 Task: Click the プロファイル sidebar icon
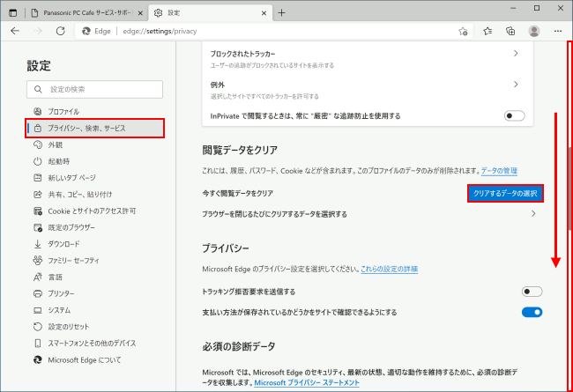click(x=38, y=111)
